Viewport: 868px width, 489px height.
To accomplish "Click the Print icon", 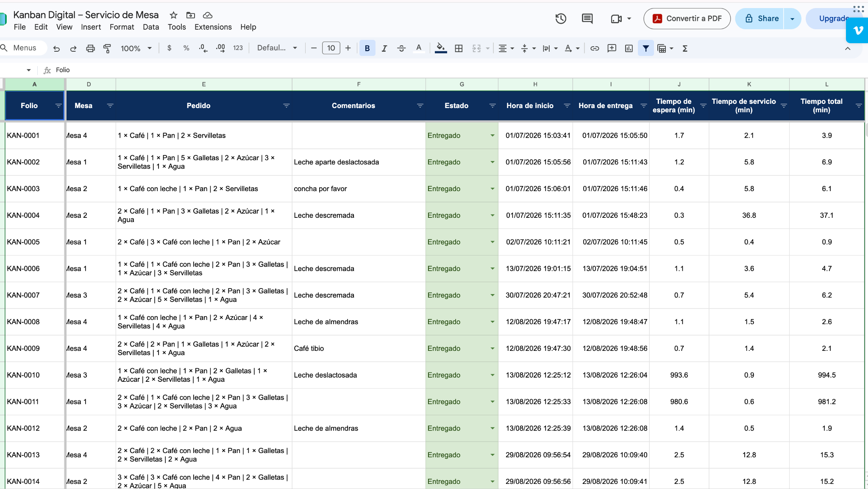I will coord(90,48).
